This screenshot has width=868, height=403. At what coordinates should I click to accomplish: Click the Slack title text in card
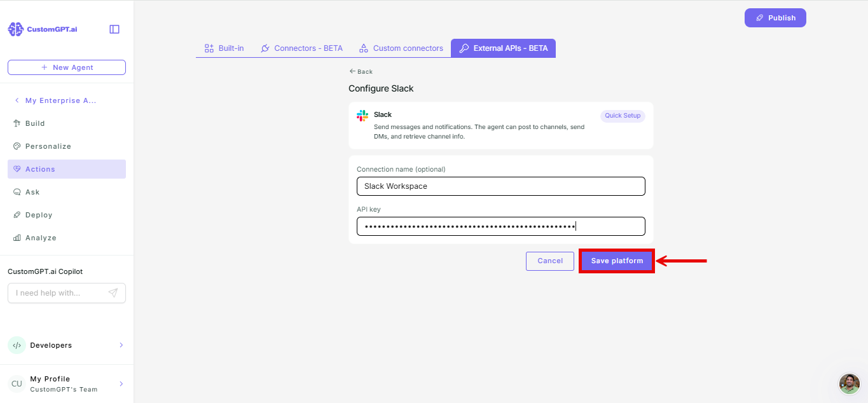pyautogui.click(x=383, y=114)
